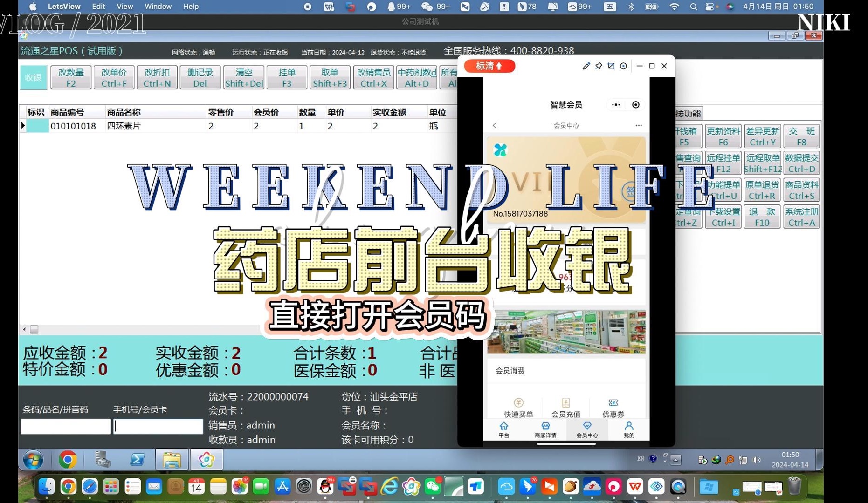Click the pin window icon in mirror window
Screen dimensions: 868x503
[599, 66]
